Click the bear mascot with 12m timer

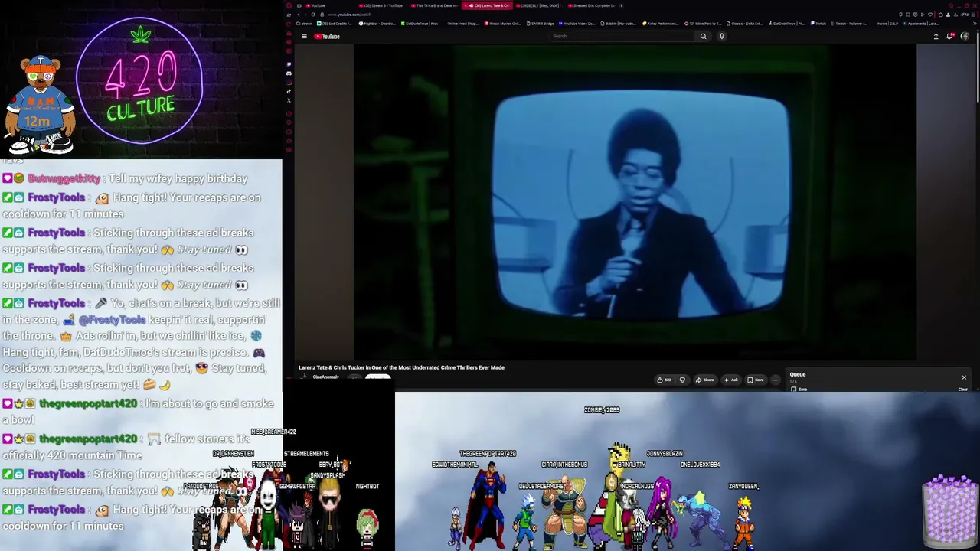pos(40,106)
